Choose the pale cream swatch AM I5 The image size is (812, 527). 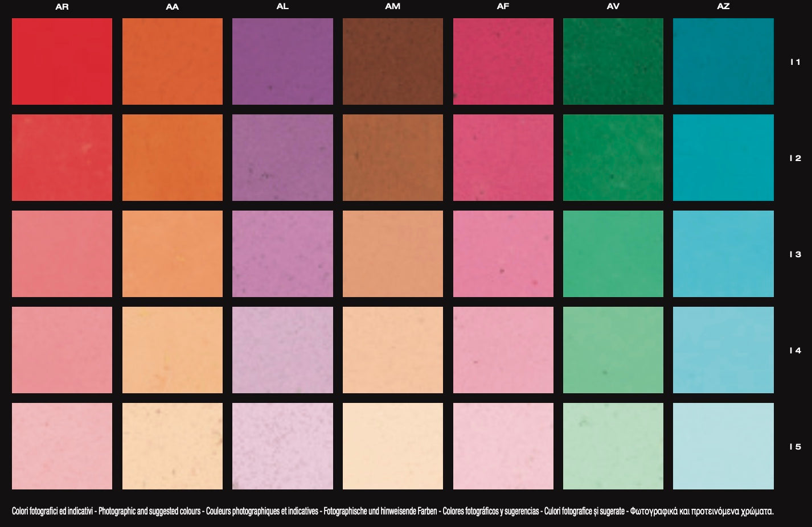[x=392, y=446]
